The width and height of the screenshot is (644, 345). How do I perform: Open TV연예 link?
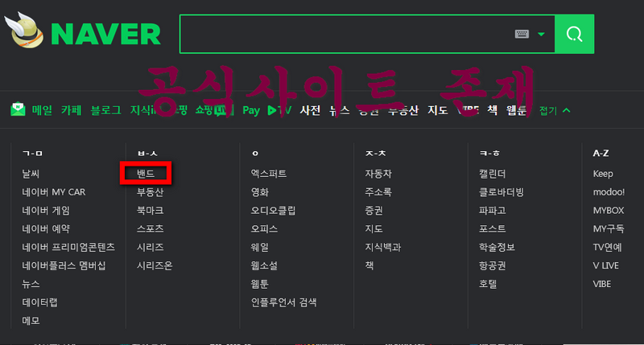coord(608,247)
